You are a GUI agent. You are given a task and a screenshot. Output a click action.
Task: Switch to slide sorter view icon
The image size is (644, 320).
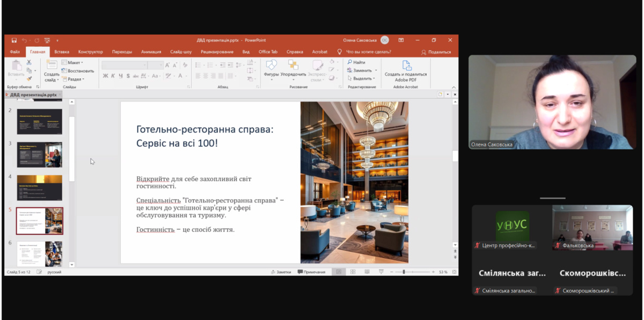[353, 272]
